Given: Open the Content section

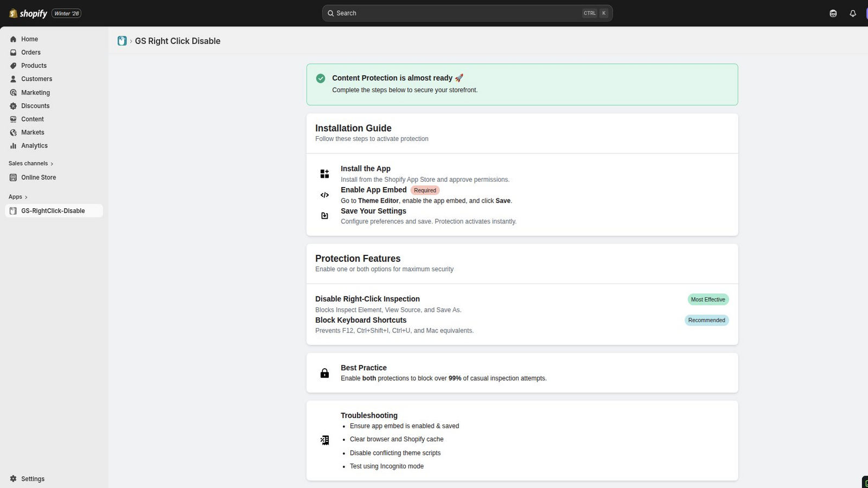Looking at the screenshot, I should point(54,119).
